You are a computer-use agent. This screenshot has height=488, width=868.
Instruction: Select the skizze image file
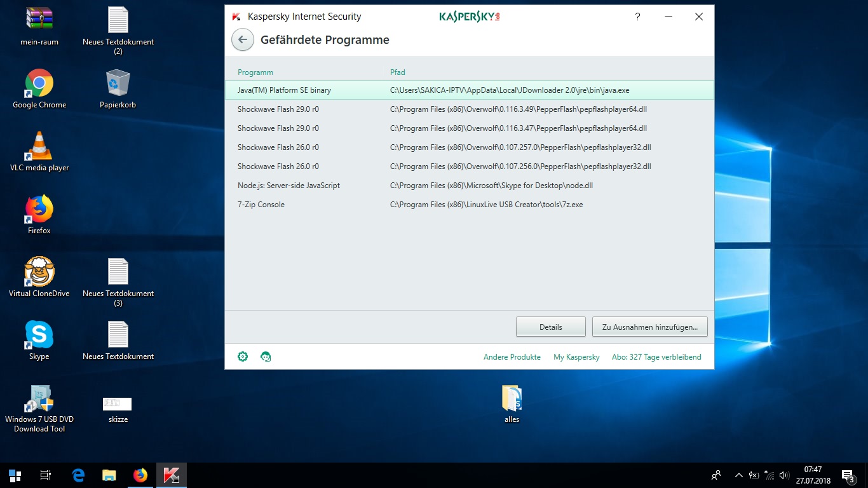pyautogui.click(x=118, y=409)
